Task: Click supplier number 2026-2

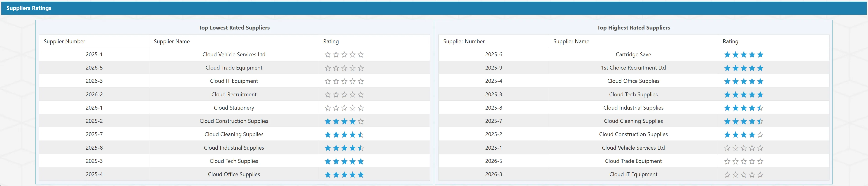Action: 94,94
